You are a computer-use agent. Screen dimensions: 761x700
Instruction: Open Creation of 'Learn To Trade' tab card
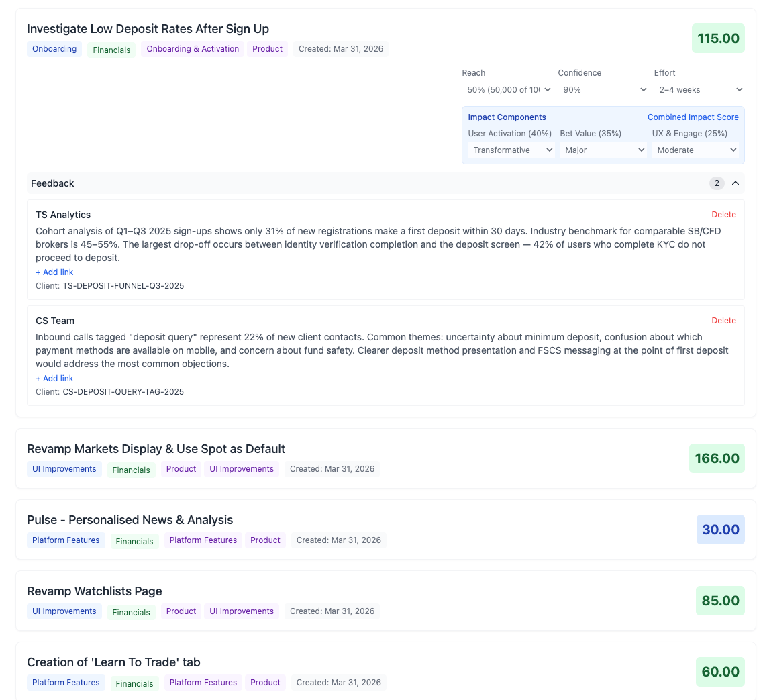pyautogui.click(x=113, y=662)
